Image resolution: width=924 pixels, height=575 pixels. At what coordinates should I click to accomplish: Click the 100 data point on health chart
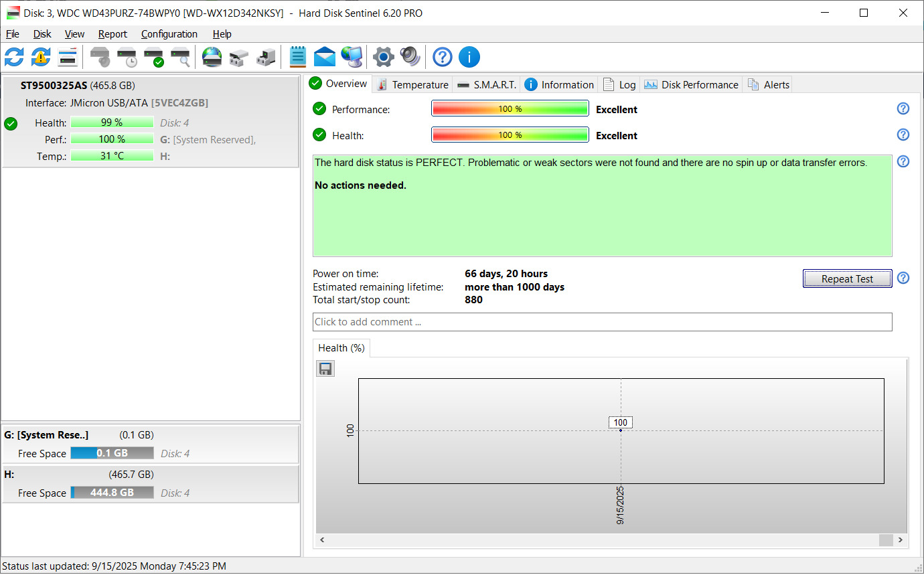pos(621,430)
